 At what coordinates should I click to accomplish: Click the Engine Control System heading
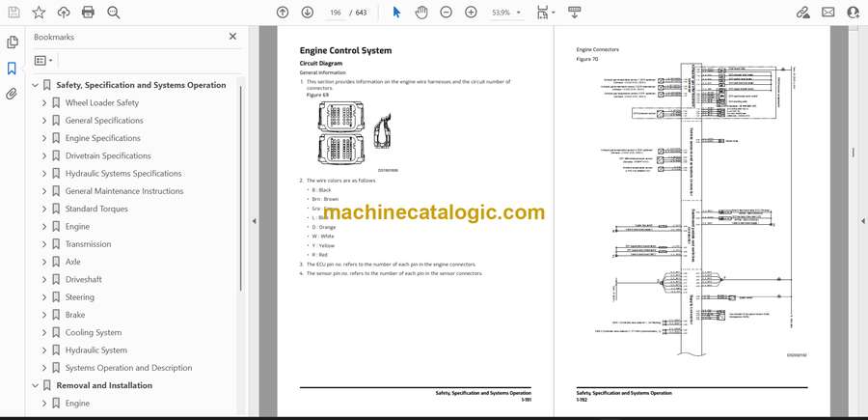(345, 50)
